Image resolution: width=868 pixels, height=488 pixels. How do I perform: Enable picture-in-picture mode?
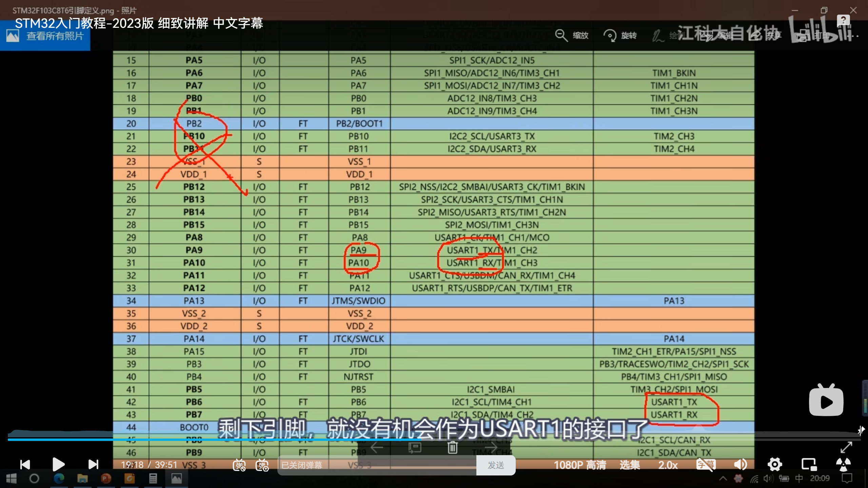click(x=809, y=464)
